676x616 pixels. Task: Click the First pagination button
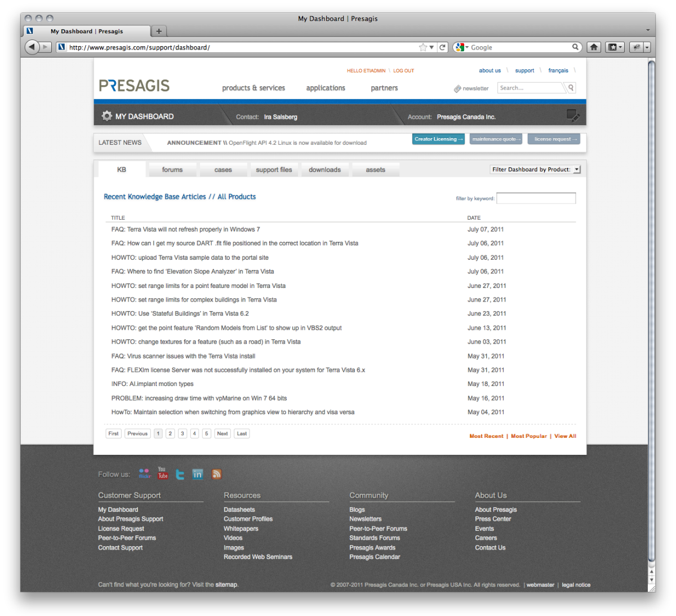(114, 433)
